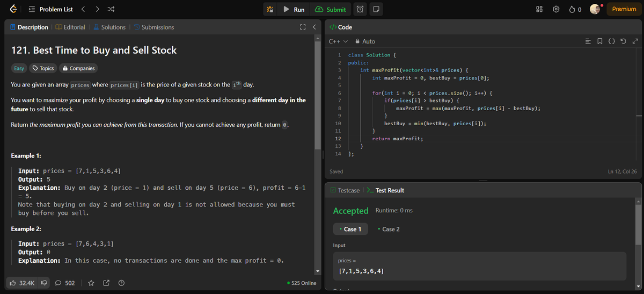Share the problem link icon

point(106,283)
